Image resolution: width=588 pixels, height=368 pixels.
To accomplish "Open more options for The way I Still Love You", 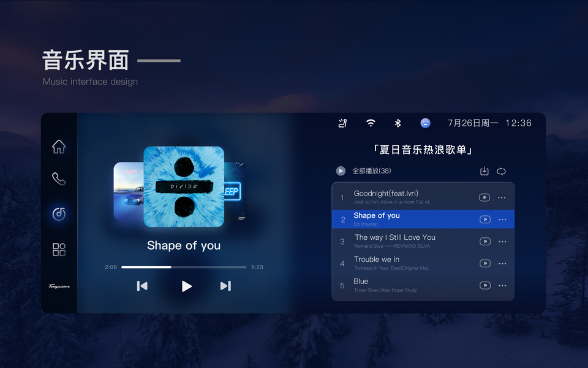I will point(502,242).
